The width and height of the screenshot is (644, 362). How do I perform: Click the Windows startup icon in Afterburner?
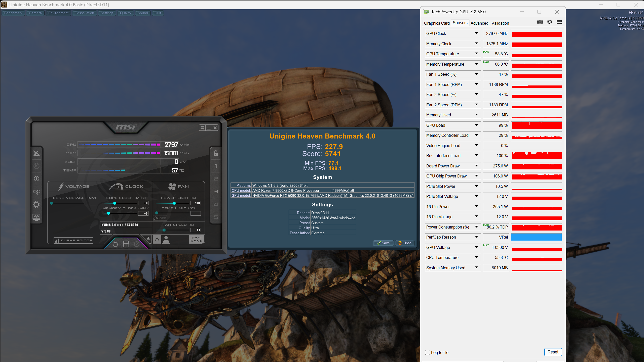[202, 128]
